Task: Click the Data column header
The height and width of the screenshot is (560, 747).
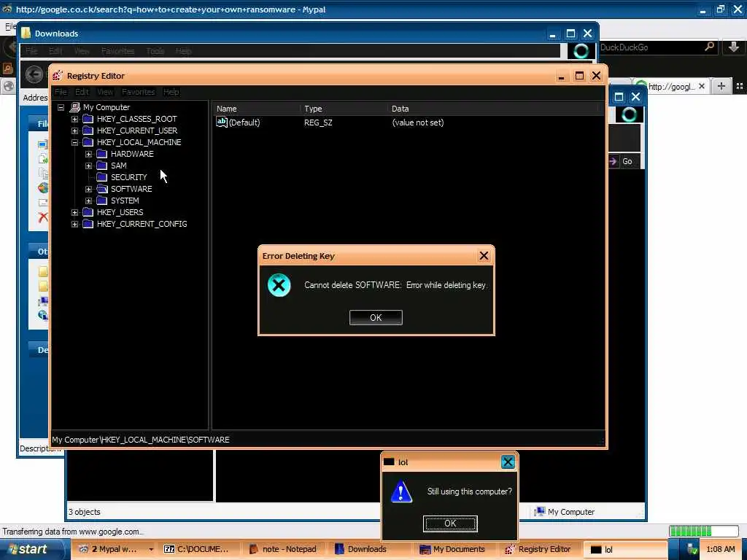Action: point(495,109)
